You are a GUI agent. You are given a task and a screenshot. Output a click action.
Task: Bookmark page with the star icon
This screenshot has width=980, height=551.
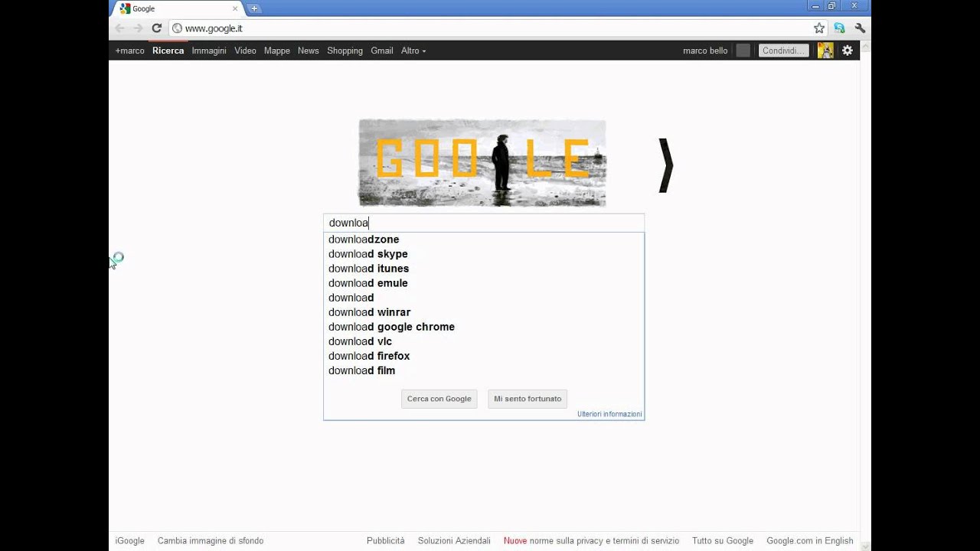[x=819, y=28]
